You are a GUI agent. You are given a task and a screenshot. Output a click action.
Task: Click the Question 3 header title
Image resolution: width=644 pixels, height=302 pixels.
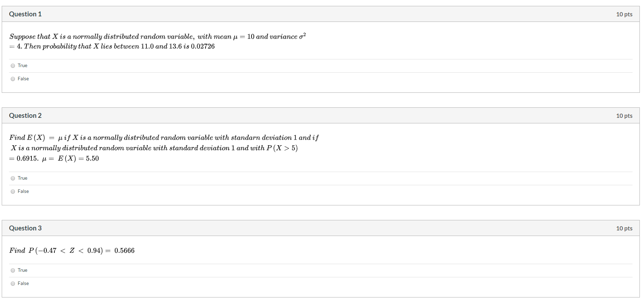[25, 228]
